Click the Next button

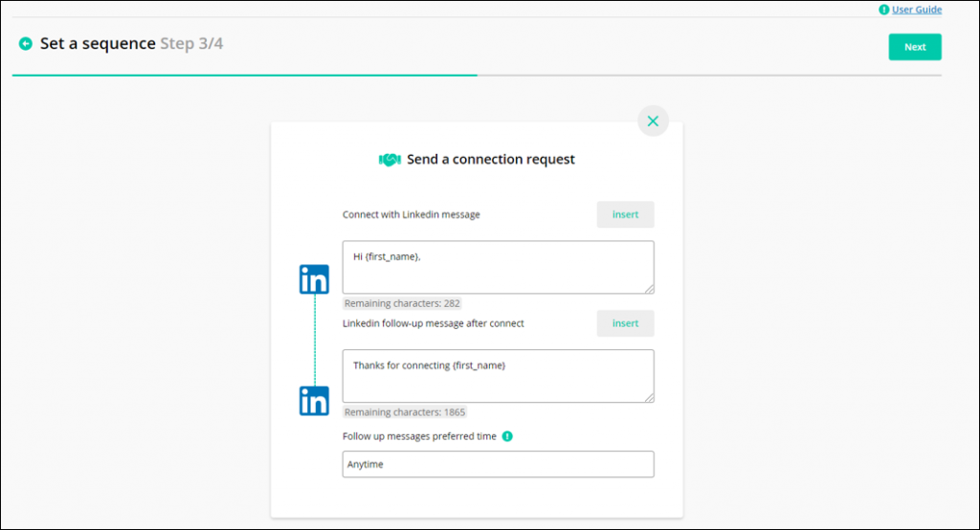915,47
